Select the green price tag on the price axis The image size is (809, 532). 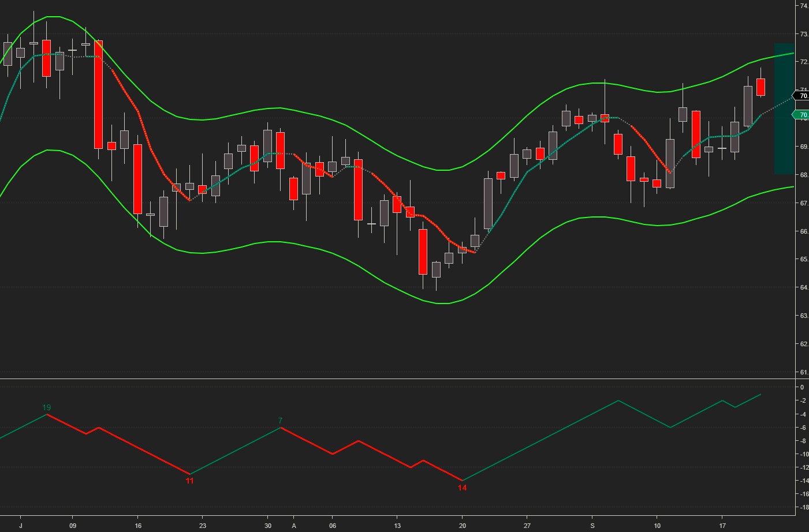[801, 115]
